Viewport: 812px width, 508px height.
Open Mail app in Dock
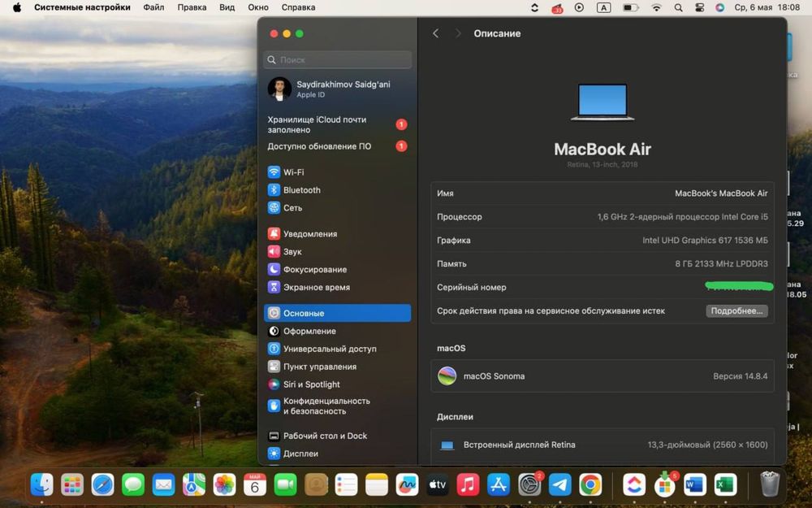(x=164, y=485)
